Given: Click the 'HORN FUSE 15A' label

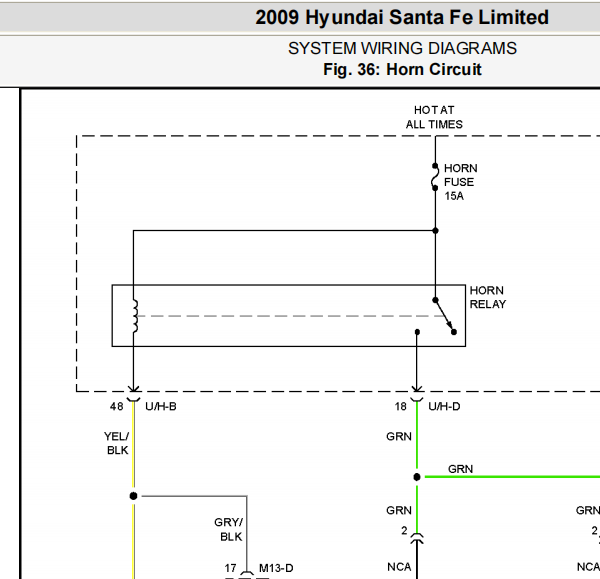Looking at the screenshot, I should coord(460,182).
